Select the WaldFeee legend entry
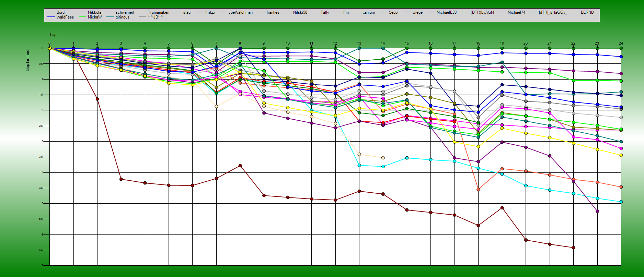The image size is (644, 277). 65,17
